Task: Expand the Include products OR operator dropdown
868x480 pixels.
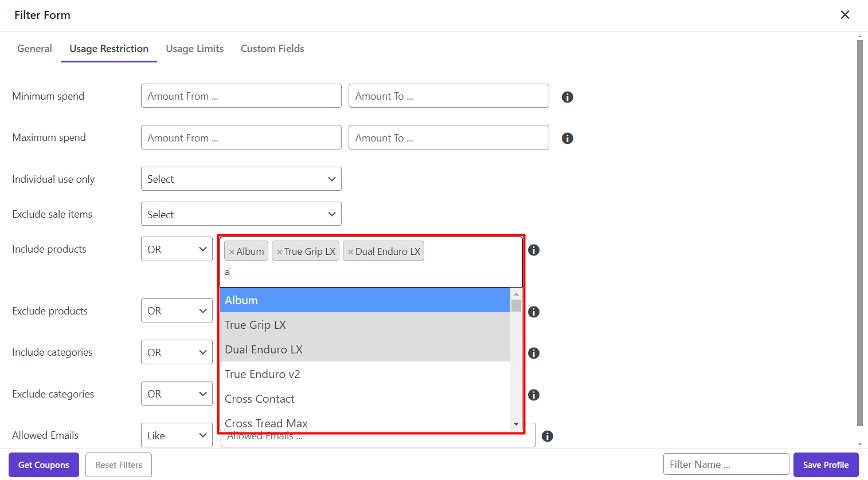Action: click(x=177, y=249)
